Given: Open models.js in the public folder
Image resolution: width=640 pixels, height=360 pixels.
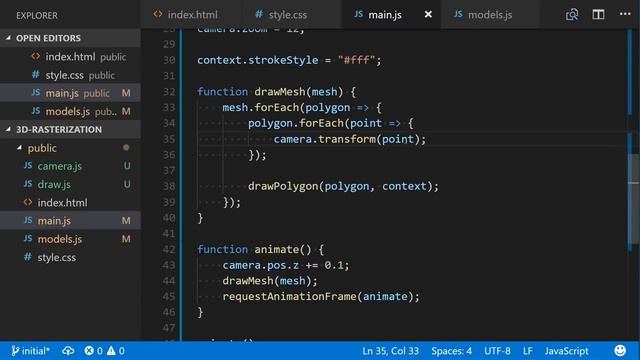Looking at the screenshot, I should pyautogui.click(x=70, y=239).
